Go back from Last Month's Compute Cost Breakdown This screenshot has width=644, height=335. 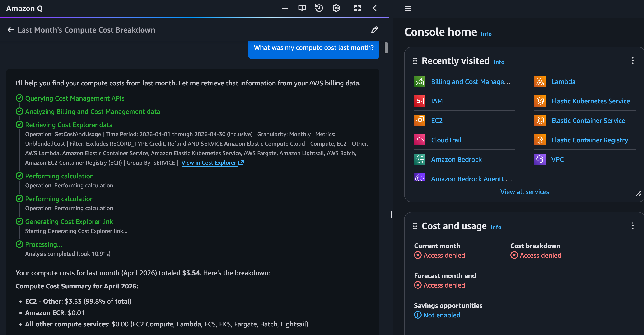tap(11, 30)
